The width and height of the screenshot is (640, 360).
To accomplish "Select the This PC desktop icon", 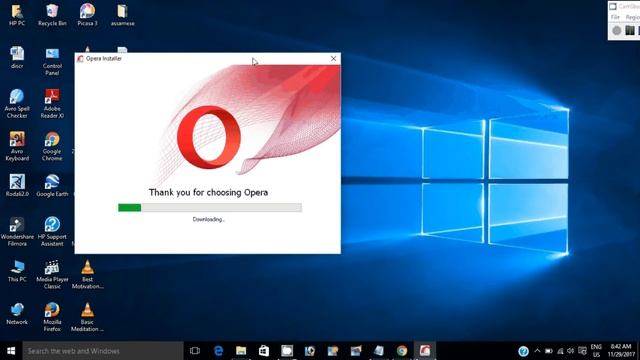I will coord(17,271).
